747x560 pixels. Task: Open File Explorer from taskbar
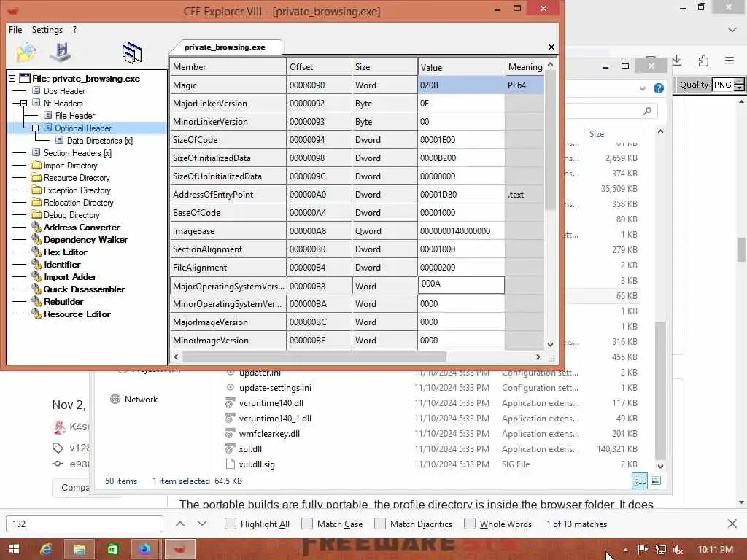click(79, 549)
